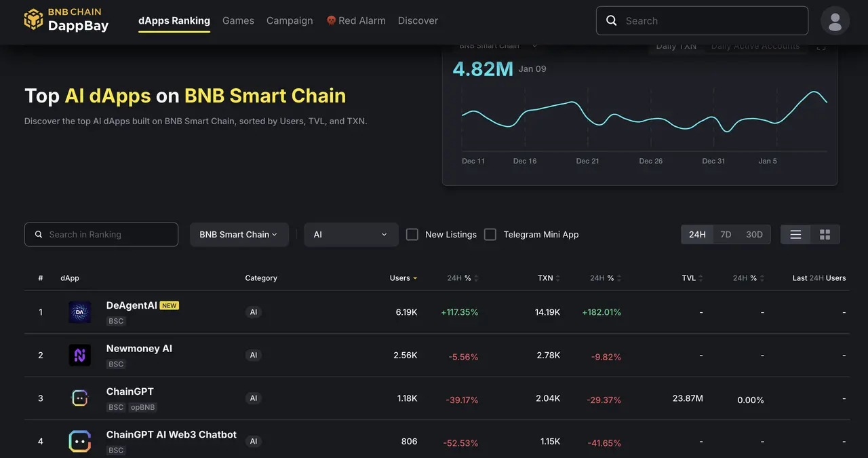Click the search magnifier icon in top bar
Screen dimensions: 868x458
point(611,20)
